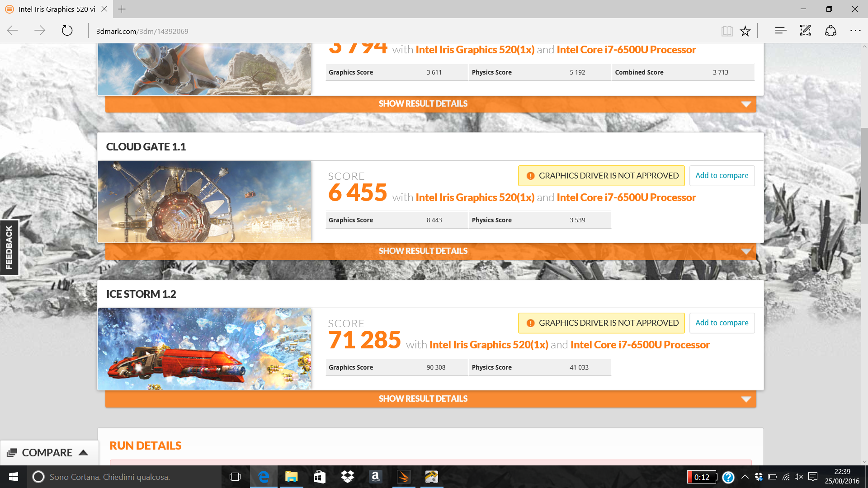The height and width of the screenshot is (488, 868).
Task: Click Ice Storm driver not approved warning
Action: pyautogui.click(x=601, y=323)
